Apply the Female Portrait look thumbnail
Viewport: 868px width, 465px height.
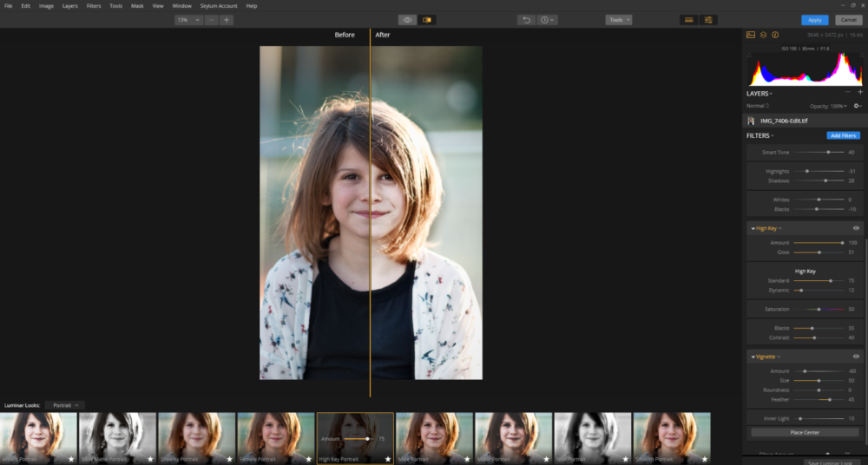click(x=276, y=438)
